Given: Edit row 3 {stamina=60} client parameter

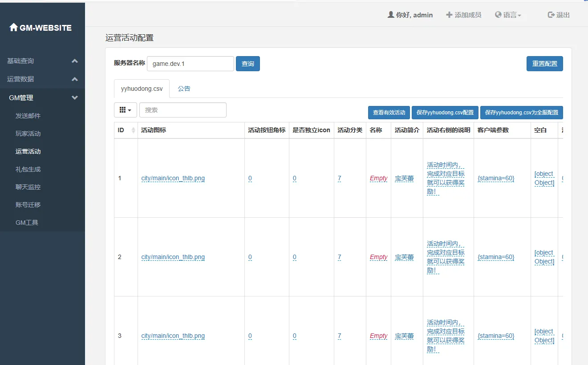Looking at the screenshot, I should [x=496, y=336].
